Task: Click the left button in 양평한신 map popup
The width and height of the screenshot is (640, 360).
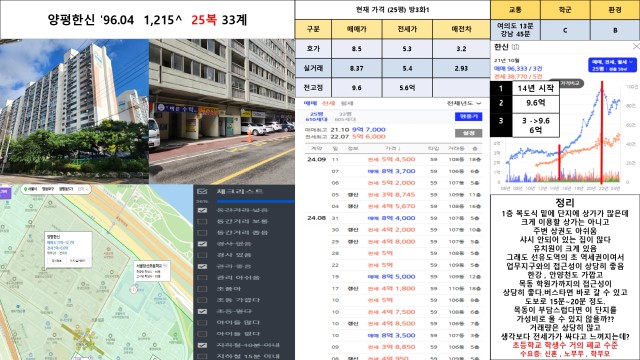Action: (57, 260)
